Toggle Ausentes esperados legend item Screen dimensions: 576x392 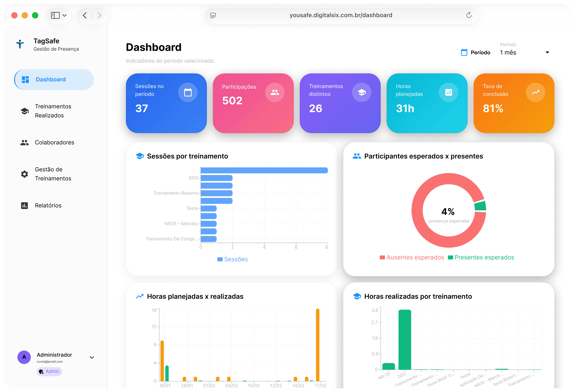pos(412,257)
